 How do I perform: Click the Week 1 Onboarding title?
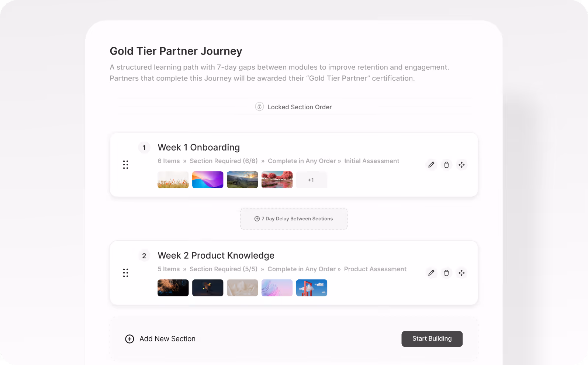pos(199,148)
